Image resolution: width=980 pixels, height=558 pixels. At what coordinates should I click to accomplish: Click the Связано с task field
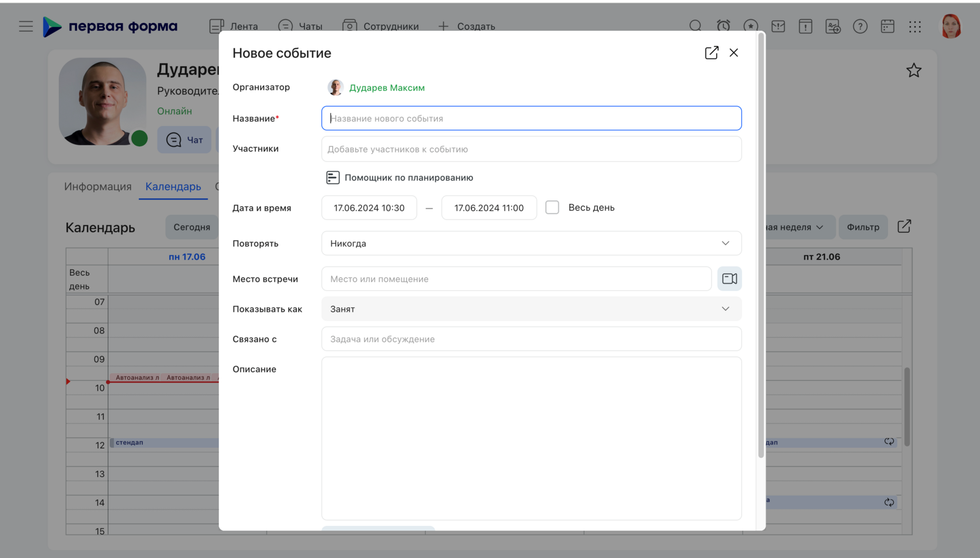tap(531, 339)
